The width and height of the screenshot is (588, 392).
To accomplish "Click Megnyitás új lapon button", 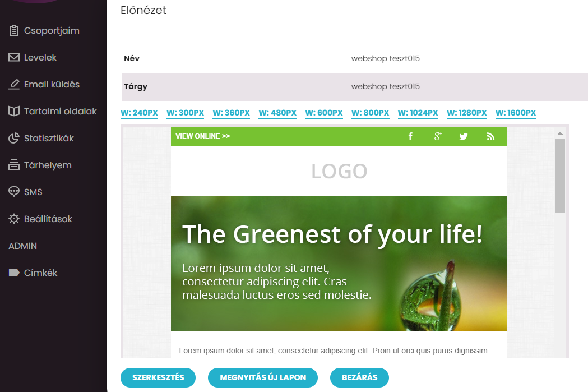I will (263, 377).
